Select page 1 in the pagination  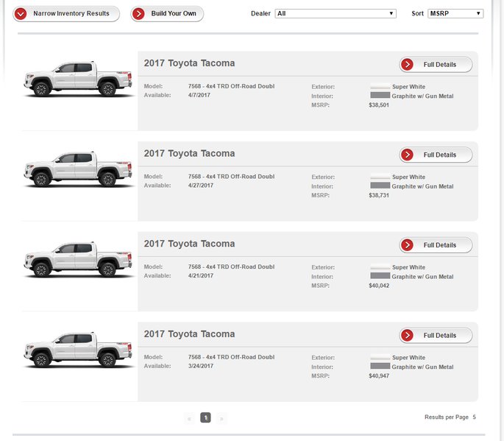point(205,418)
